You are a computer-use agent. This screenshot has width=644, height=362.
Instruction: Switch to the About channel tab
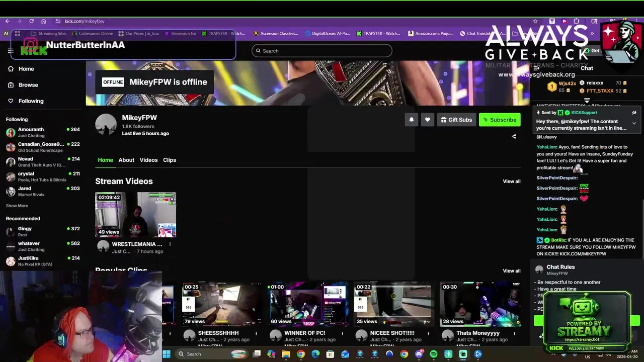tap(126, 160)
